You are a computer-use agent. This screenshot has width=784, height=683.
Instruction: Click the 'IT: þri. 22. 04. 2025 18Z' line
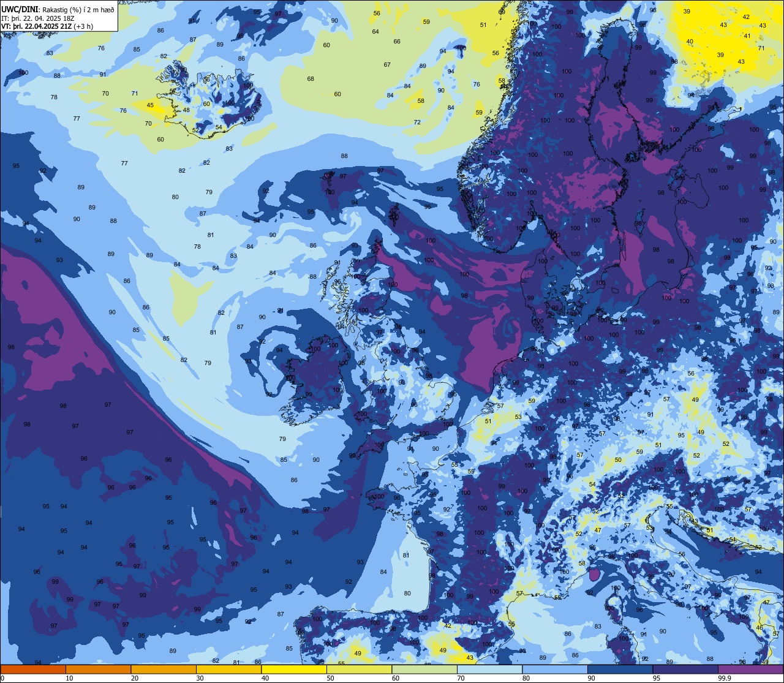click(x=38, y=18)
